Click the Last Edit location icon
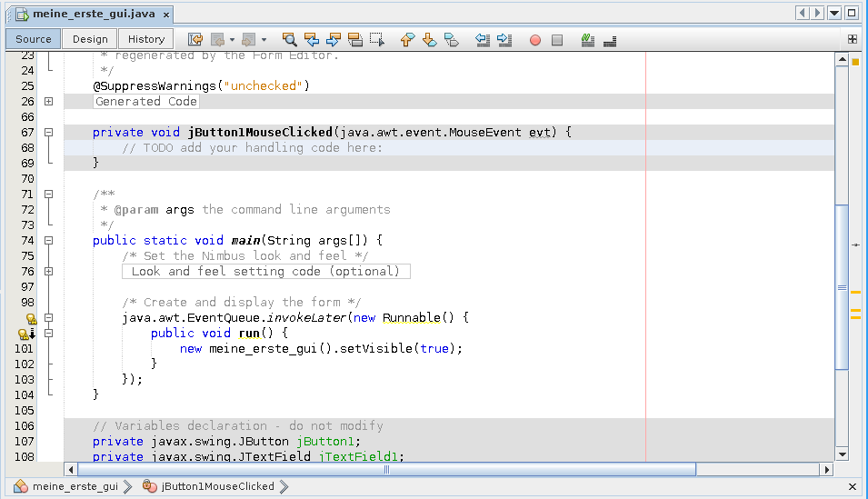The width and height of the screenshot is (868, 499). (x=195, y=40)
